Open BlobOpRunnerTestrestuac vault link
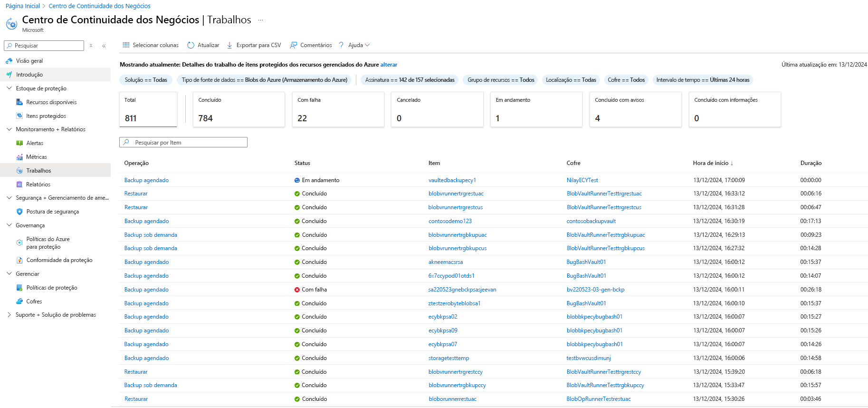The height and width of the screenshot is (408, 868). [599, 399]
